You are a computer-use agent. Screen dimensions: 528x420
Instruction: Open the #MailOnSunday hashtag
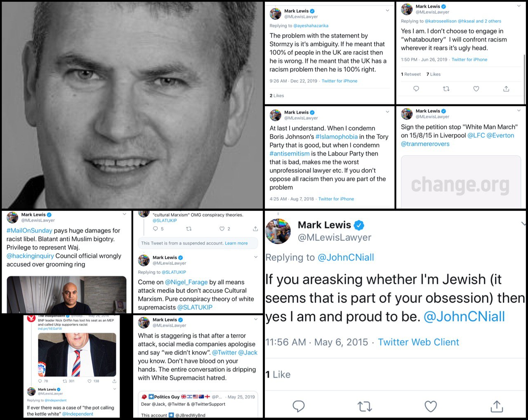tap(29, 231)
